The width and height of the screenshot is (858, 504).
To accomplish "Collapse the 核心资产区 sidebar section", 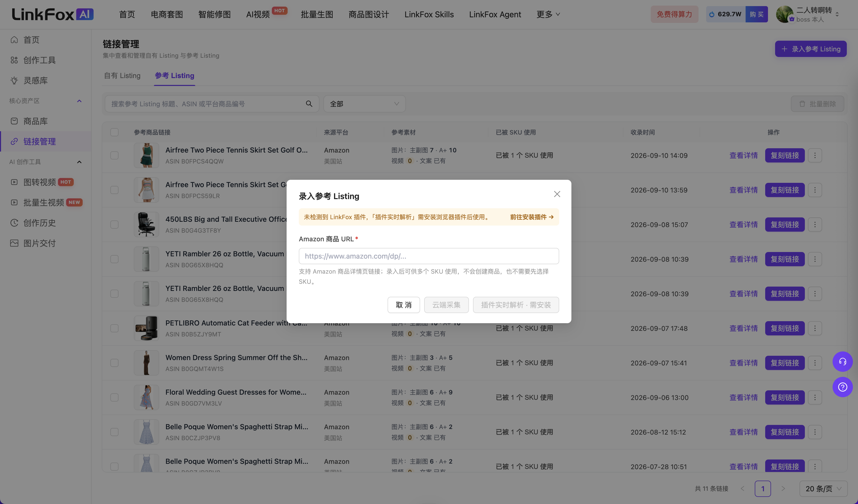I will pos(79,101).
